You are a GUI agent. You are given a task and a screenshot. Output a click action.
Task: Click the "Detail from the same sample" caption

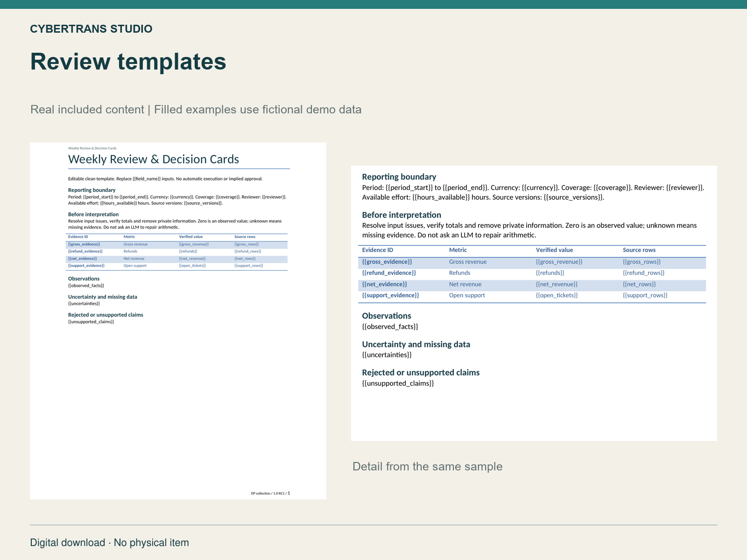coord(428,467)
